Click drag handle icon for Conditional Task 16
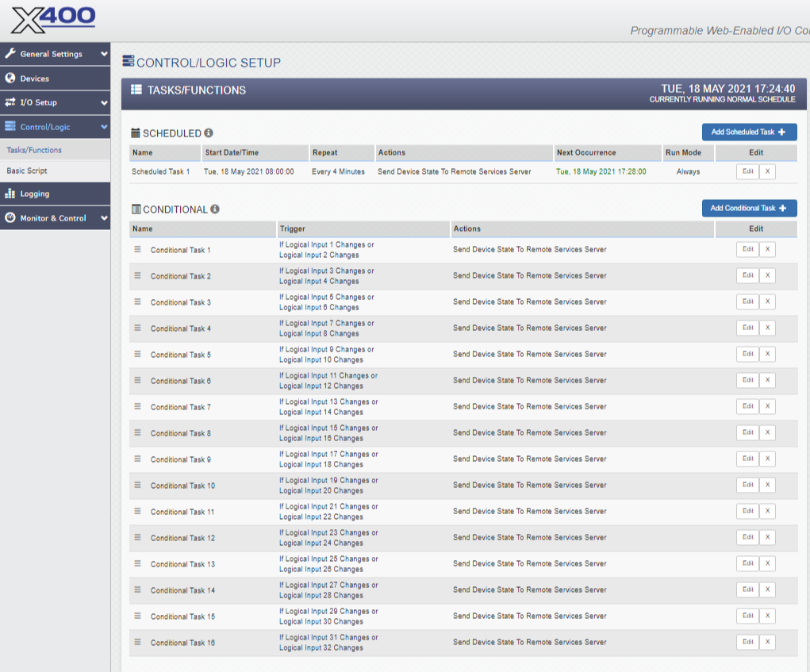810x672 pixels. [x=137, y=642]
